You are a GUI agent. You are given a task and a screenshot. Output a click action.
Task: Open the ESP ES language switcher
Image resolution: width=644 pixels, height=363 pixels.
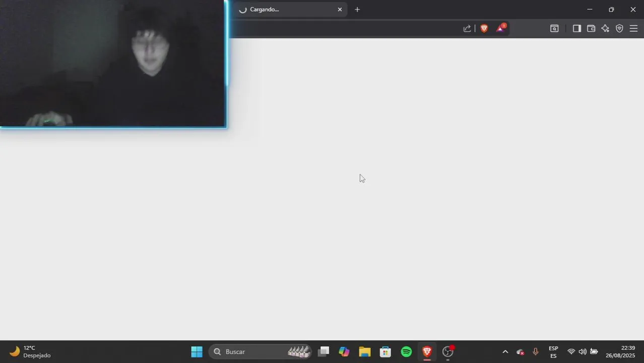point(553,352)
